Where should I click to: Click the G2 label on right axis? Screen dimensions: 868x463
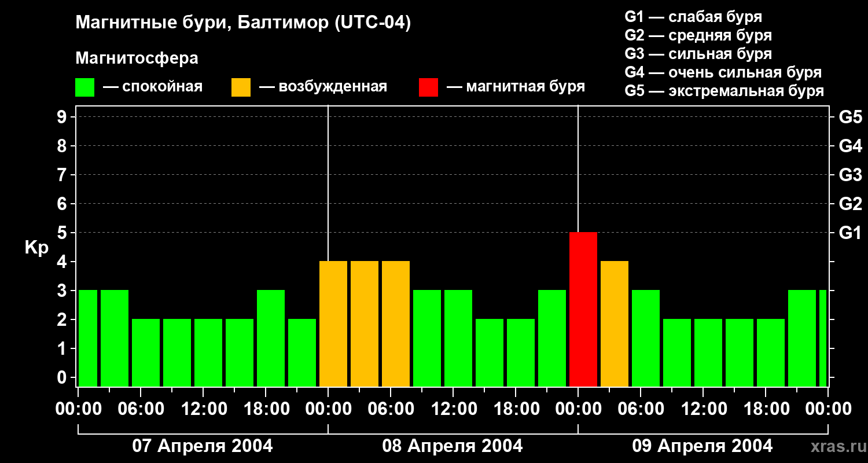pyautogui.click(x=850, y=204)
